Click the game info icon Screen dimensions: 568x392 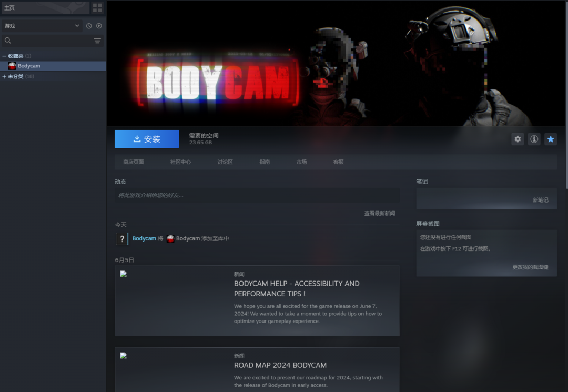coord(534,139)
